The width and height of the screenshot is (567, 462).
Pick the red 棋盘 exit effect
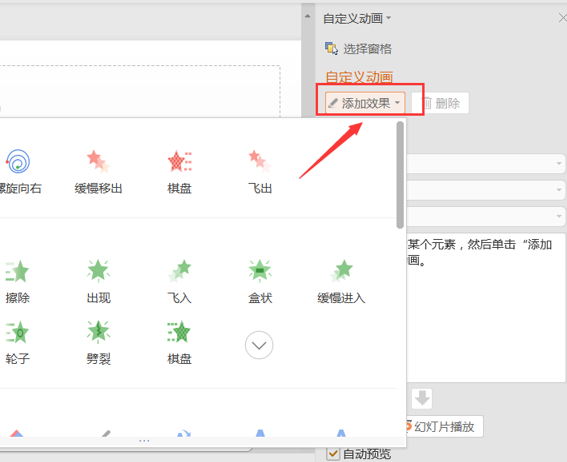[x=179, y=172]
